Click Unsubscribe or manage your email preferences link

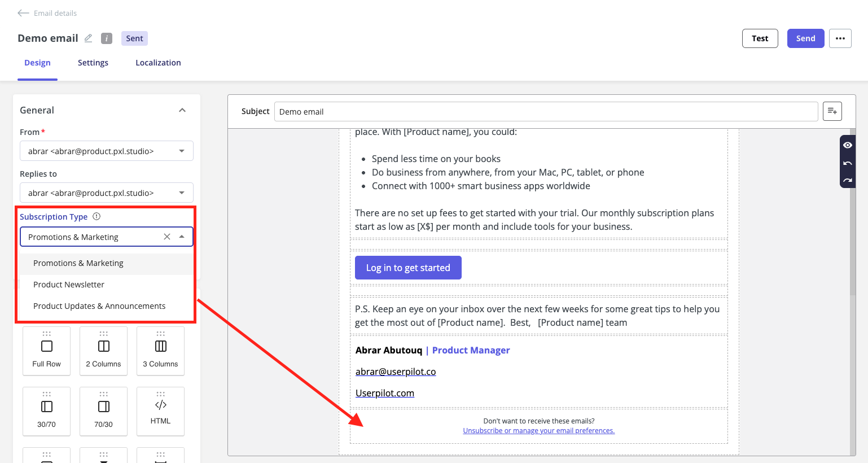(539, 431)
